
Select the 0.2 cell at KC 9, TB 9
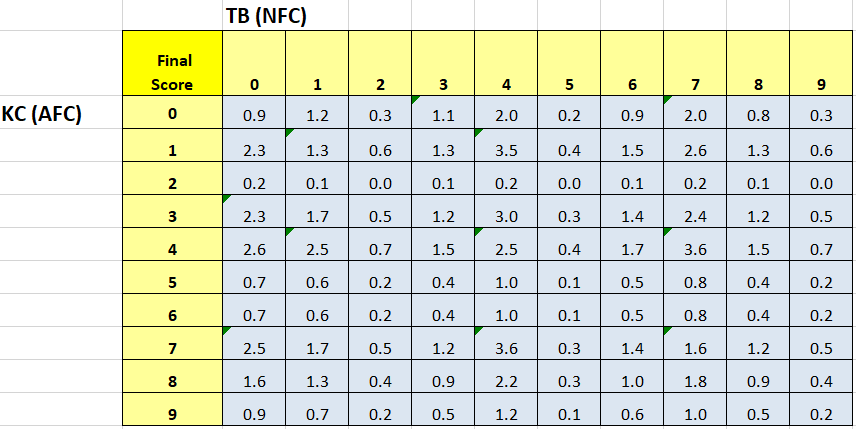pyautogui.click(x=821, y=412)
